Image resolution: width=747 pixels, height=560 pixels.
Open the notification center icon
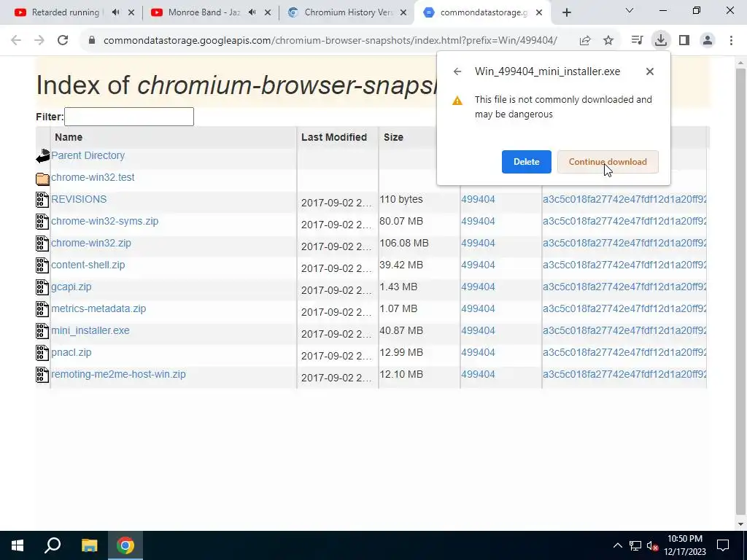tap(723, 545)
